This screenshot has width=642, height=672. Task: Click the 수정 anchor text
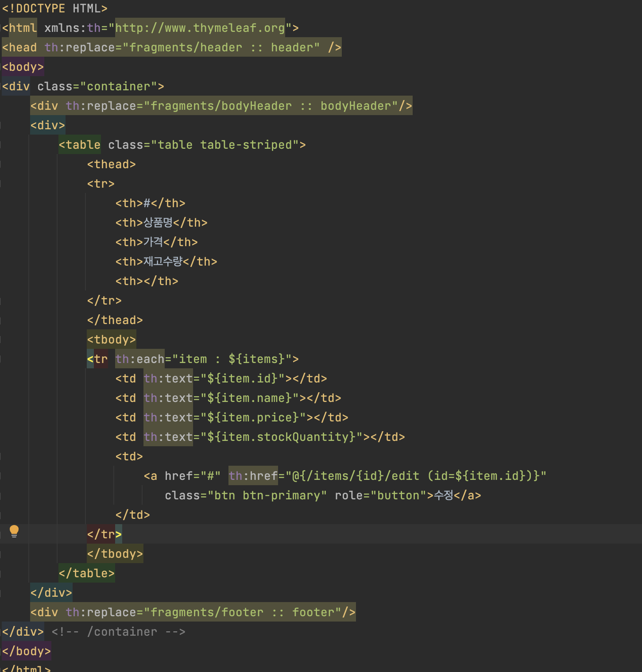[444, 495]
